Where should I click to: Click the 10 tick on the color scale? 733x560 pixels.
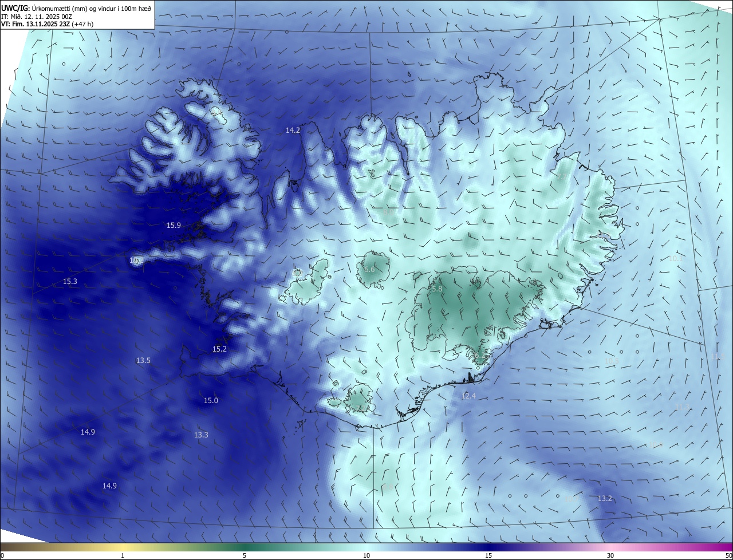tap(366, 556)
